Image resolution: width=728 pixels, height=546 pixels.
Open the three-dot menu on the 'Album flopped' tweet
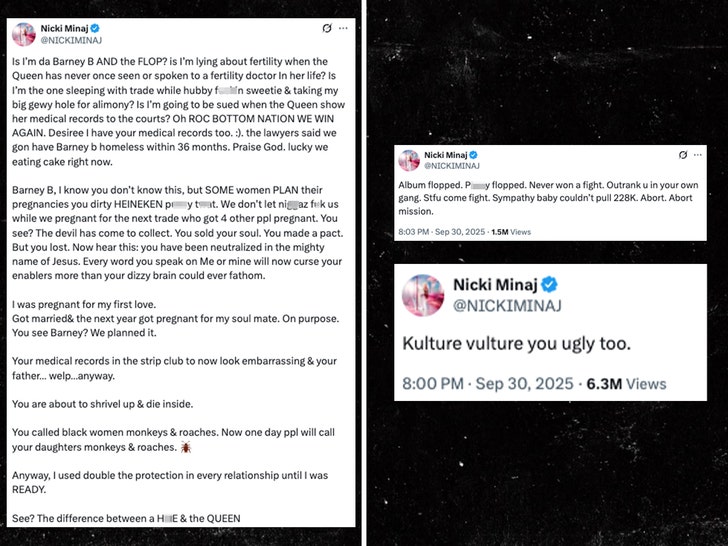pyautogui.click(x=697, y=155)
